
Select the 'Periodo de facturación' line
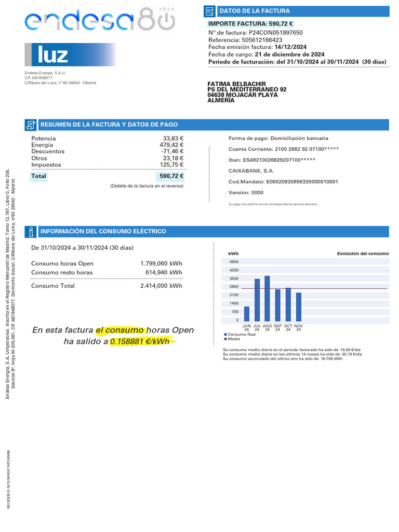tap(297, 62)
